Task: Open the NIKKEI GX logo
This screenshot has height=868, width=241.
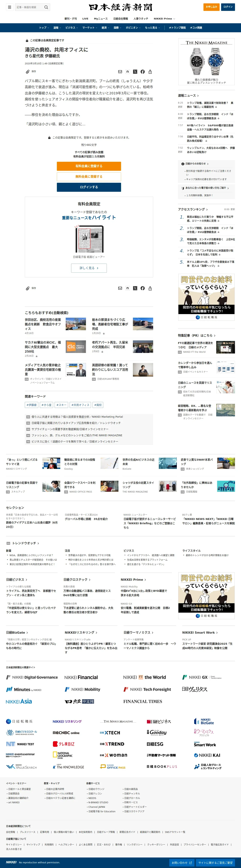Action: (x=202, y=677)
